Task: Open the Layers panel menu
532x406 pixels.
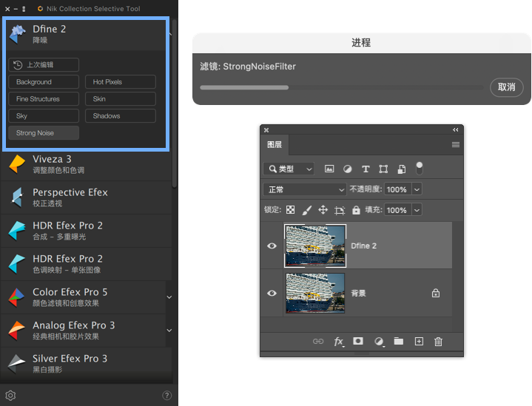Action: tap(455, 145)
